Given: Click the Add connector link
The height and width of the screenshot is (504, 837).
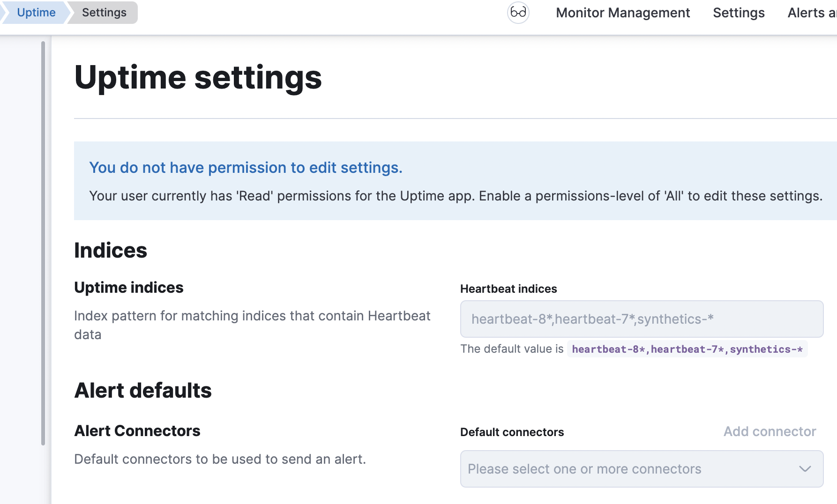Looking at the screenshot, I should click(770, 431).
